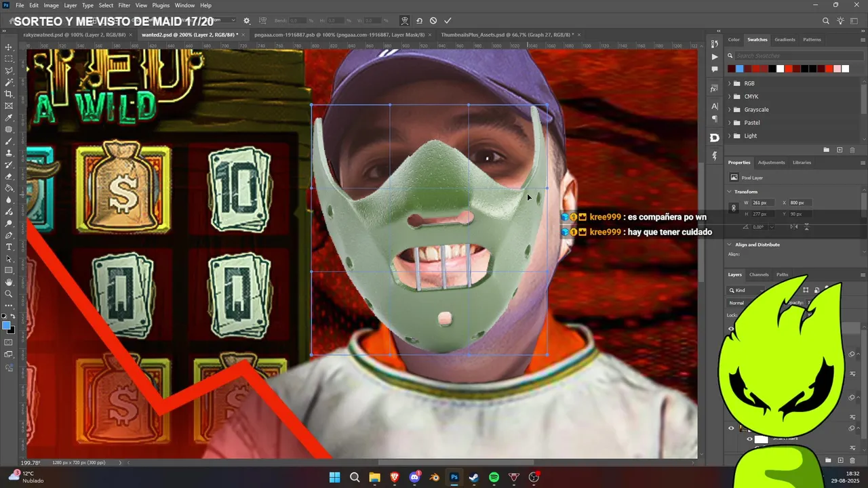868x488 pixels.
Task: Open Windows Start menu on taskbar
Action: tap(334, 477)
